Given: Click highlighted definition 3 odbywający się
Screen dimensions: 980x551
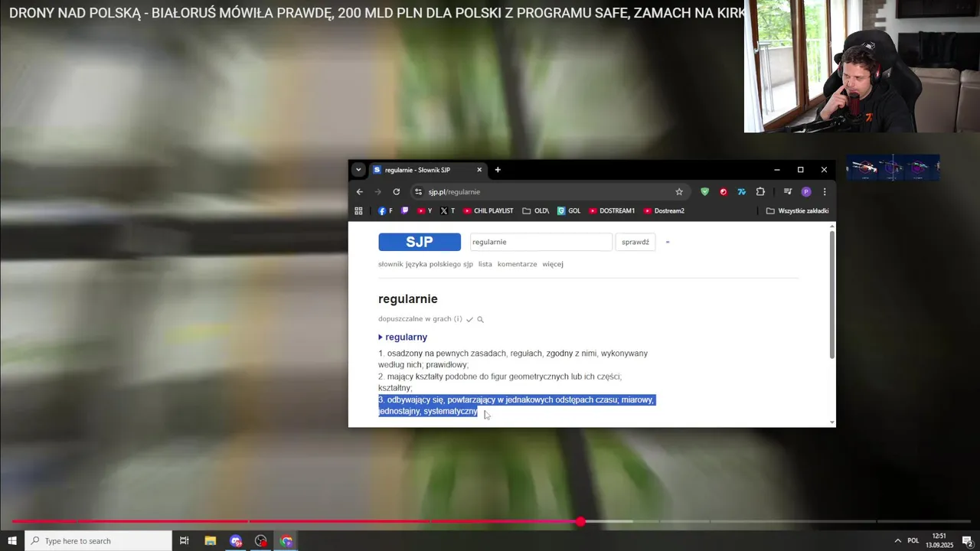Looking at the screenshot, I should (x=517, y=406).
